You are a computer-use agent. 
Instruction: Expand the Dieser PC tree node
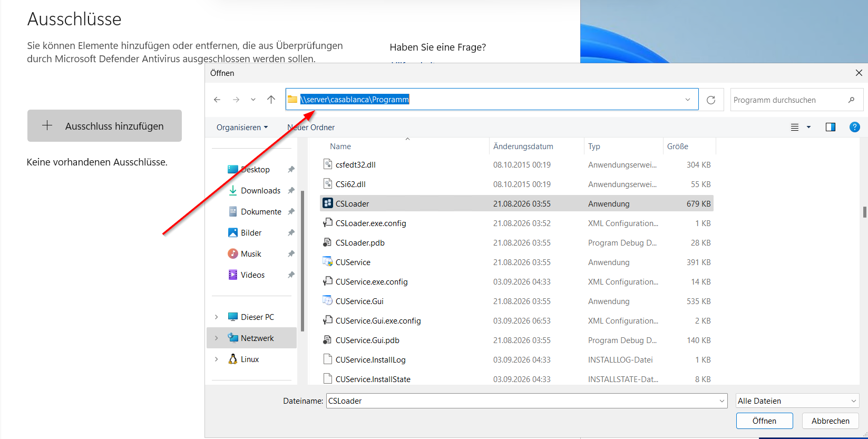217,317
